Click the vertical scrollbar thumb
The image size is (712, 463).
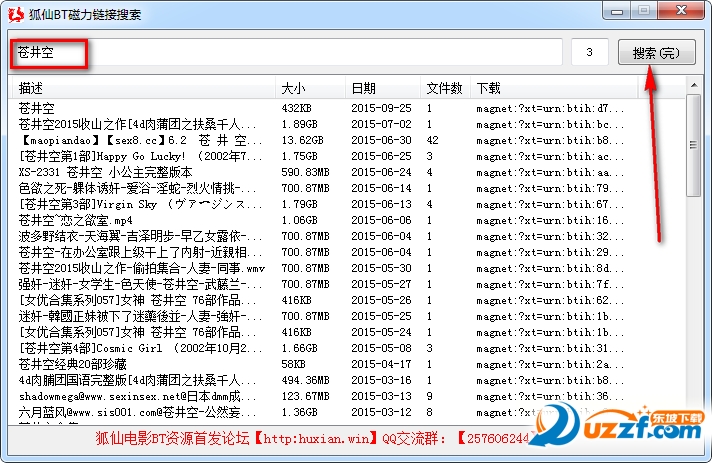pos(693,145)
